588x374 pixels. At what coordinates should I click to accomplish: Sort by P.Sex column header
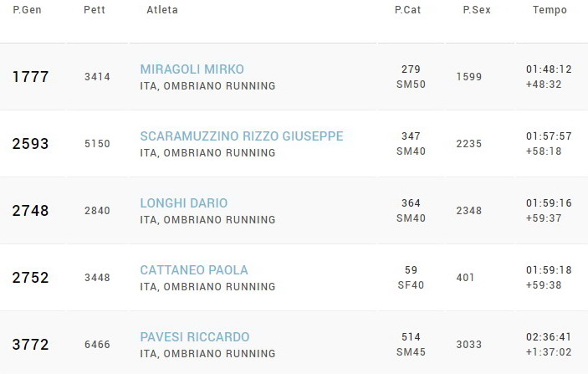(x=477, y=10)
